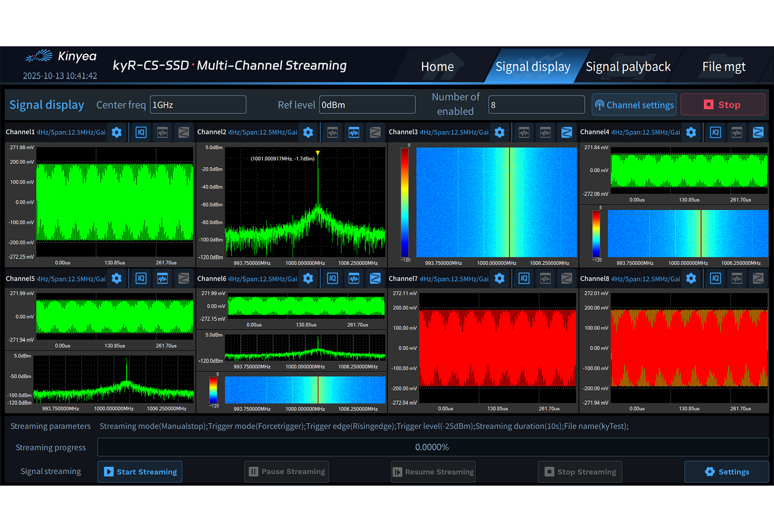Open Channel1 gear settings
774x532 pixels.
pyautogui.click(x=117, y=133)
